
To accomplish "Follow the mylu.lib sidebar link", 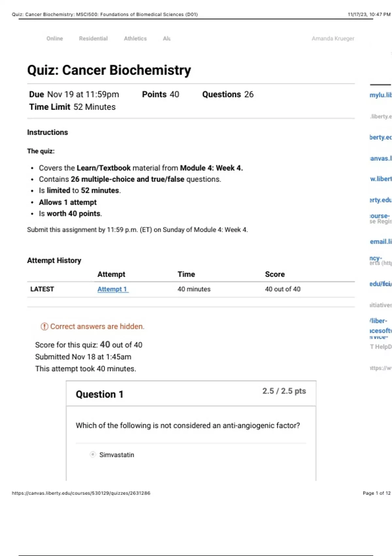I will tap(380, 95).
